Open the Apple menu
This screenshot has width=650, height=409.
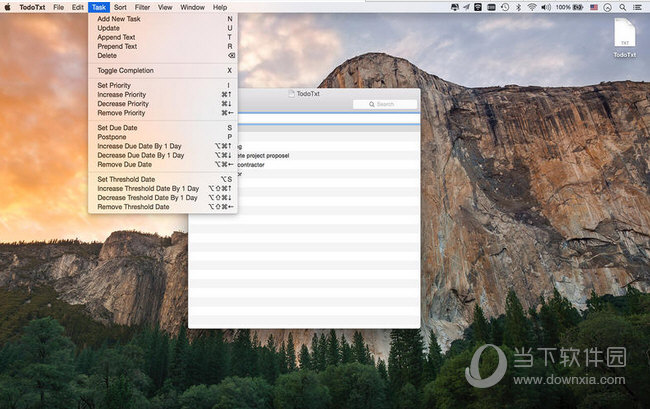click(7, 7)
